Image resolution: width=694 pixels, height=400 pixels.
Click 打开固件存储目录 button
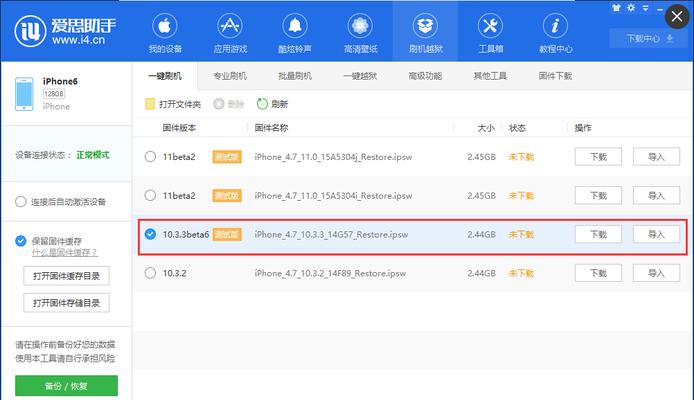[x=66, y=303]
